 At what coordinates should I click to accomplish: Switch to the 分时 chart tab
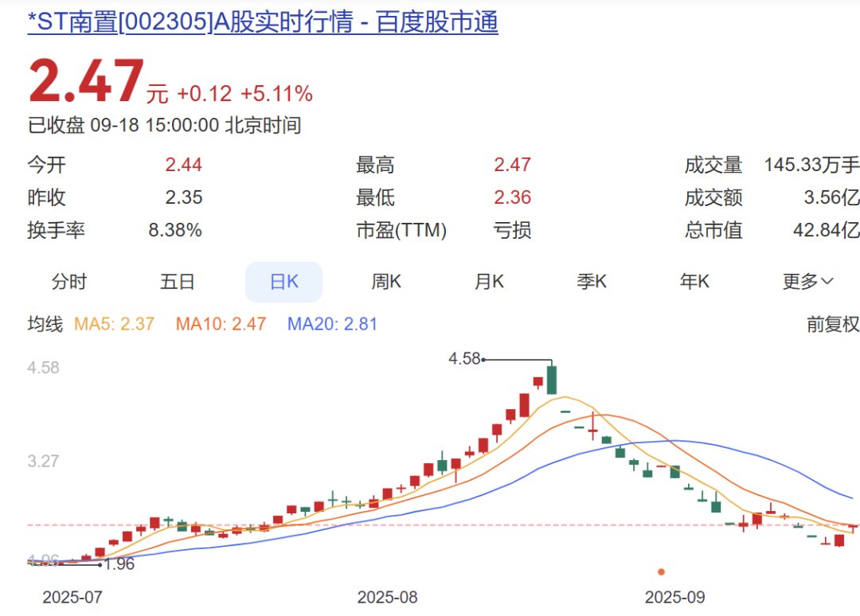[69, 282]
